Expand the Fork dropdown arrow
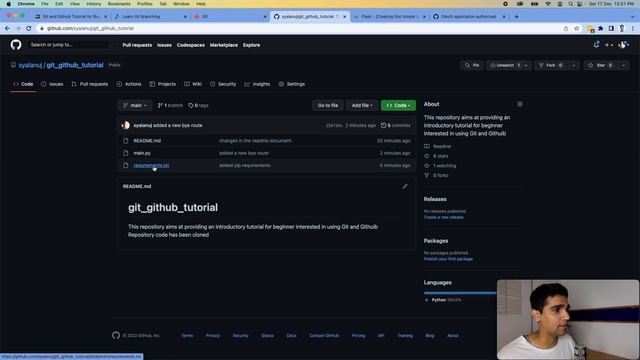Viewport: 640px width, 360px height. (x=574, y=65)
